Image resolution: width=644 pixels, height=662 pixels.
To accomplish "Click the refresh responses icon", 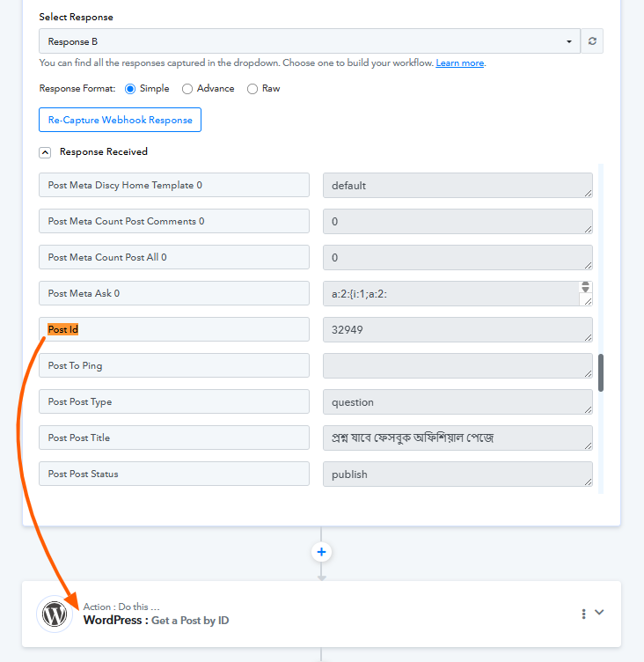I will [592, 41].
